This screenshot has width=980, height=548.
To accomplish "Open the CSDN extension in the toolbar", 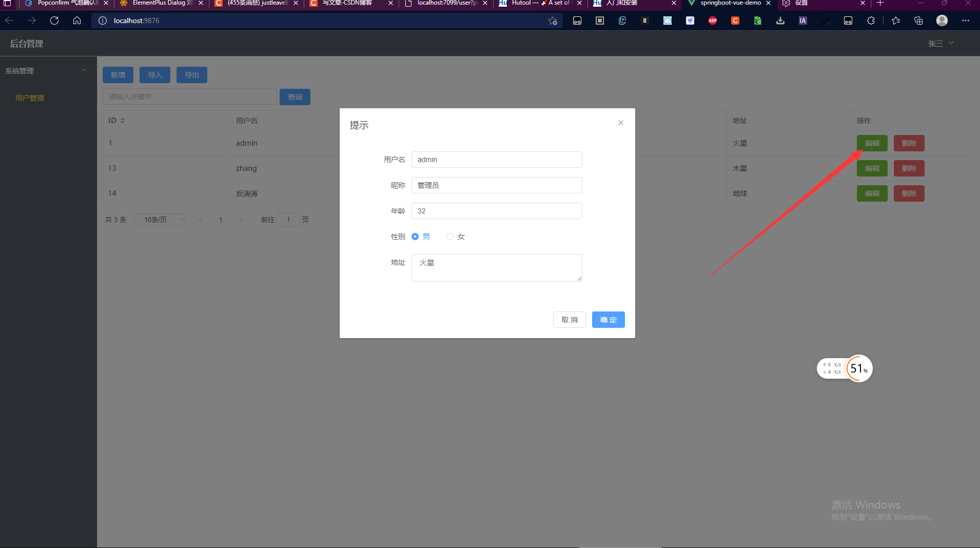I will click(735, 21).
